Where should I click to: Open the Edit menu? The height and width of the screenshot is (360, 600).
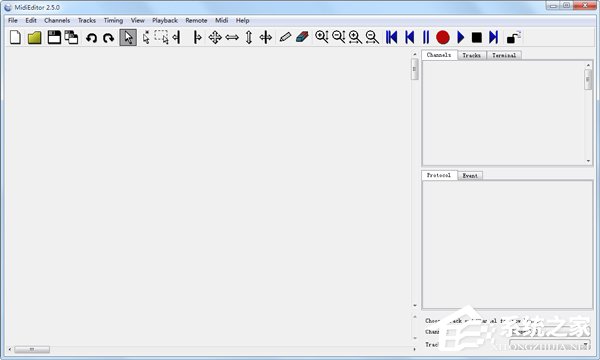(31, 20)
